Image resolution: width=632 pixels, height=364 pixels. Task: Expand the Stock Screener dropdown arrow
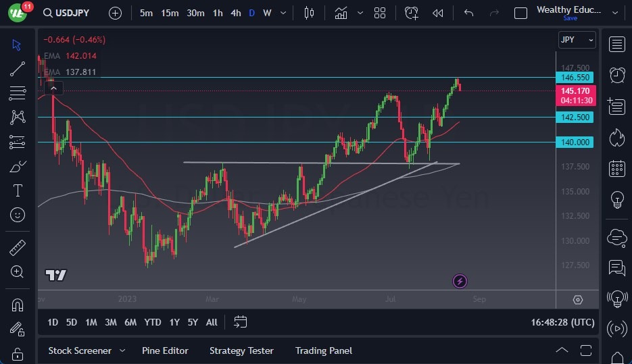tap(122, 350)
